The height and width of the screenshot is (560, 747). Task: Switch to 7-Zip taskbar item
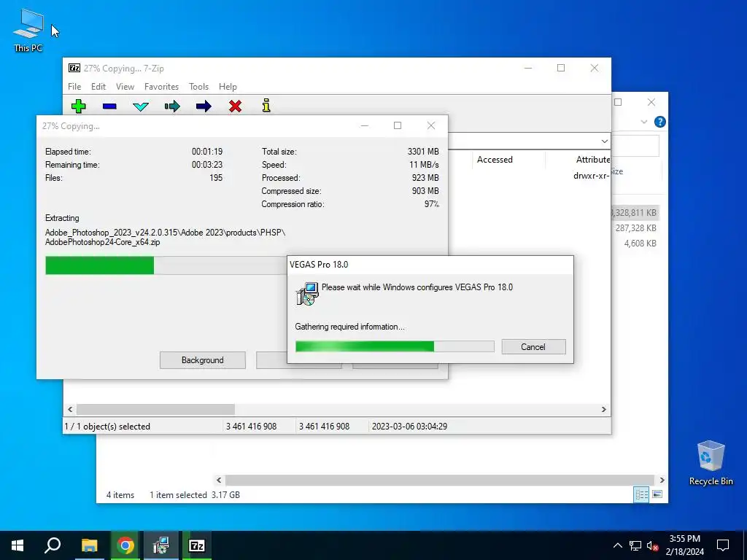click(x=197, y=545)
